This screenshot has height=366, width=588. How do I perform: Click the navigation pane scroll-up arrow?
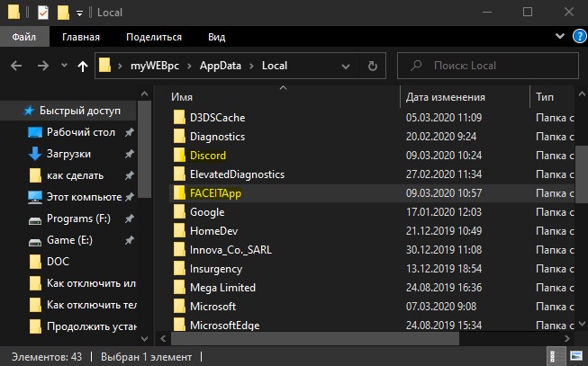pyautogui.click(x=144, y=94)
